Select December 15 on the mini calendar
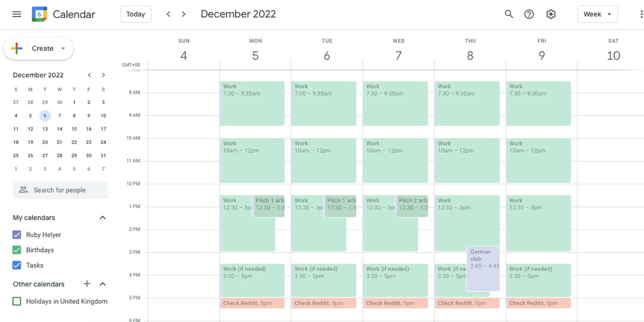 click(x=74, y=129)
